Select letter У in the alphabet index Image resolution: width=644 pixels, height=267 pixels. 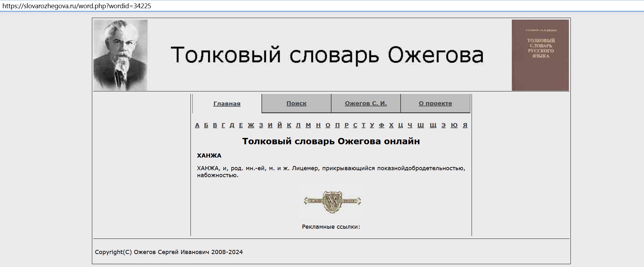[x=372, y=125]
